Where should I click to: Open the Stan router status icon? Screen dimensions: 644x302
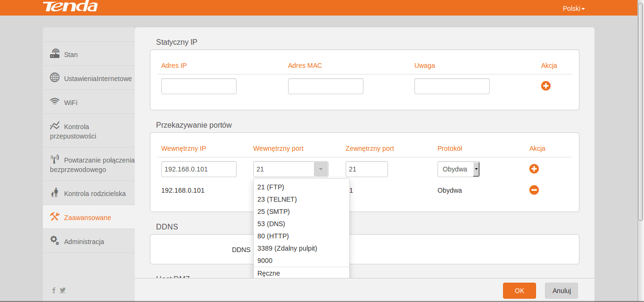[55, 54]
